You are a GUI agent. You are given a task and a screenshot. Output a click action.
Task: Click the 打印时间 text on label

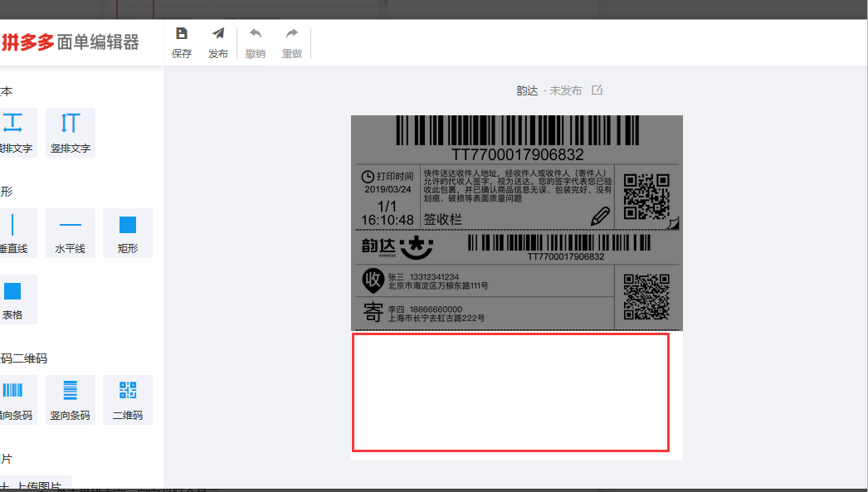(395, 176)
